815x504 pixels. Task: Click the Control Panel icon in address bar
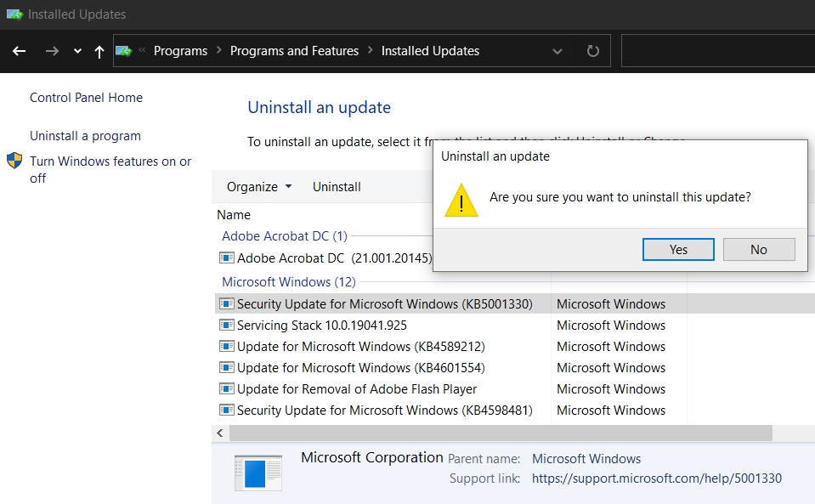point(124,51)
